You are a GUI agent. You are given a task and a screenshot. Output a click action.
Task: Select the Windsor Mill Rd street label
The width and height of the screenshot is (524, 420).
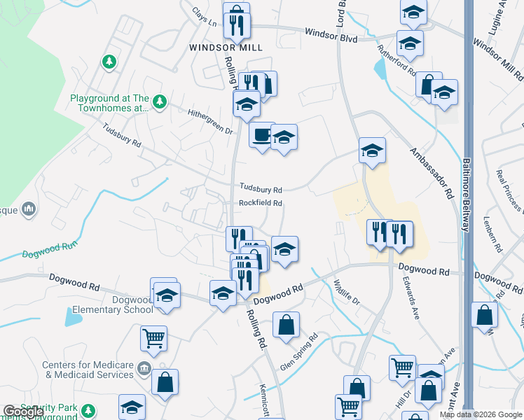coord(498,59)
